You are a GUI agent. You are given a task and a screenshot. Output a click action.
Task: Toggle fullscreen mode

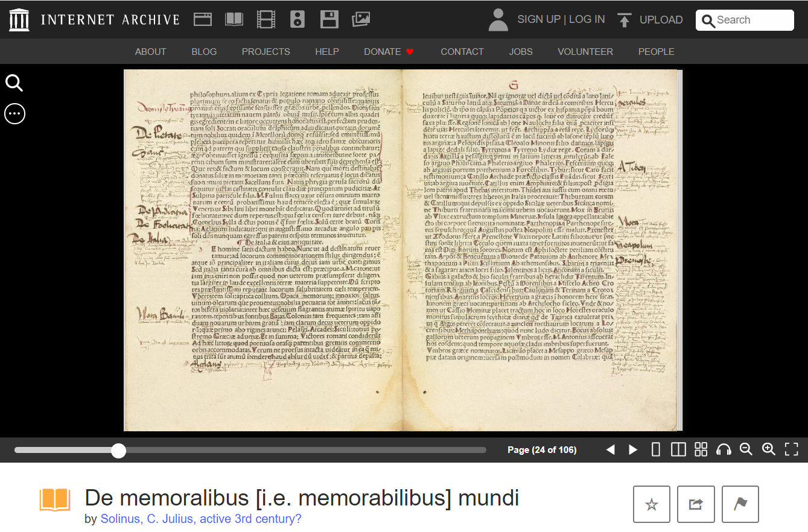791,449
